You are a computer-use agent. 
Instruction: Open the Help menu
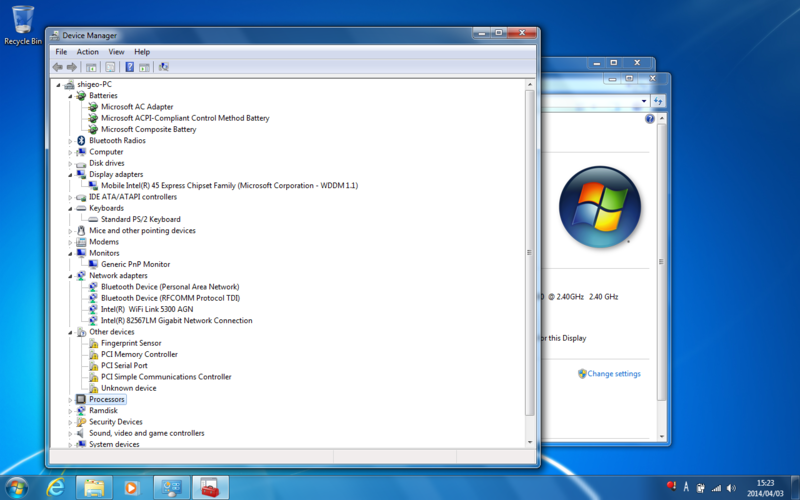[142, 52]
